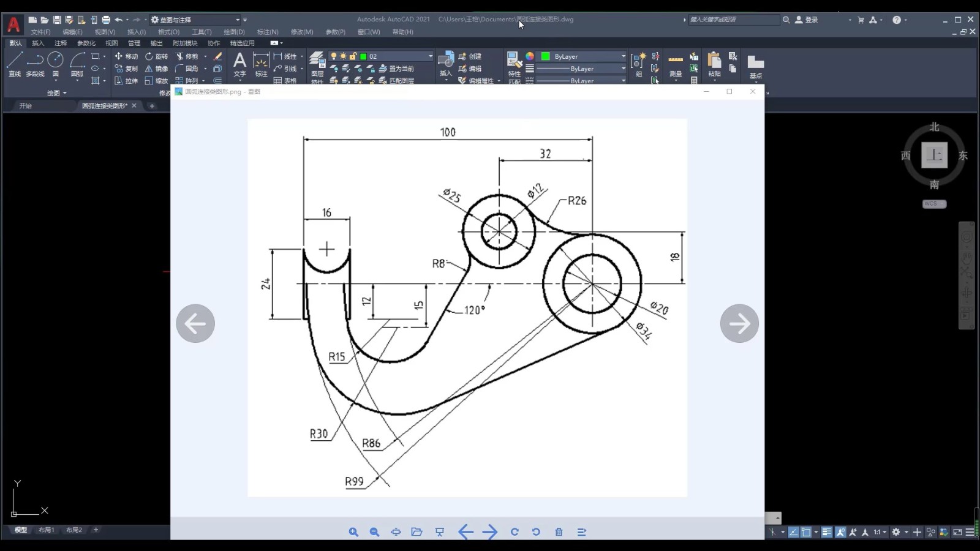Switch to the Insert (插入) ribbon tab
980x551 pixels.
point(38,43)
